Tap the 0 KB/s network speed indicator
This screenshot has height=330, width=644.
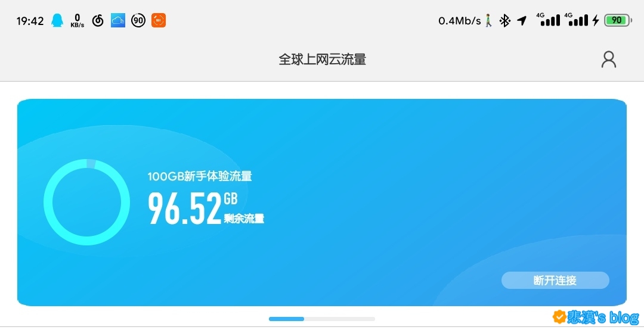coord(77,20)
